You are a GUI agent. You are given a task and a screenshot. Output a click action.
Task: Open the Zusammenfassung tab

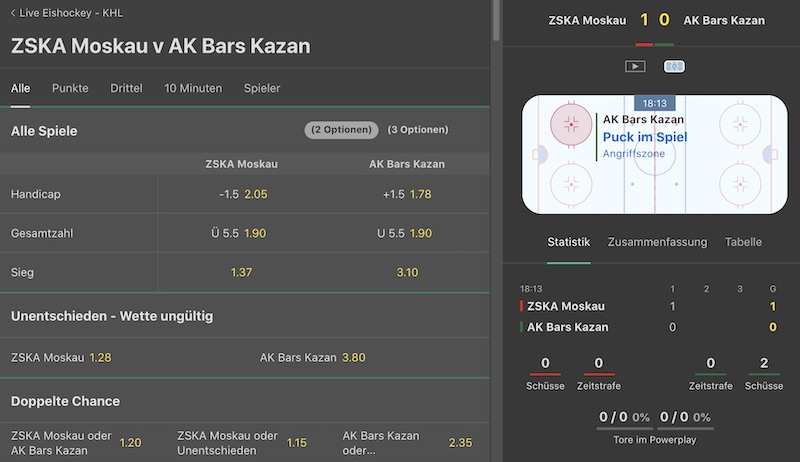(x=657, y=242)
